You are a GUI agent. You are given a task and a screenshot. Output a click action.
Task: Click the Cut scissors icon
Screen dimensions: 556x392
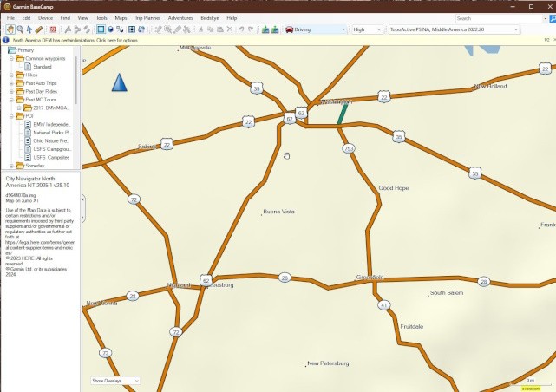[x=200, y=29]
